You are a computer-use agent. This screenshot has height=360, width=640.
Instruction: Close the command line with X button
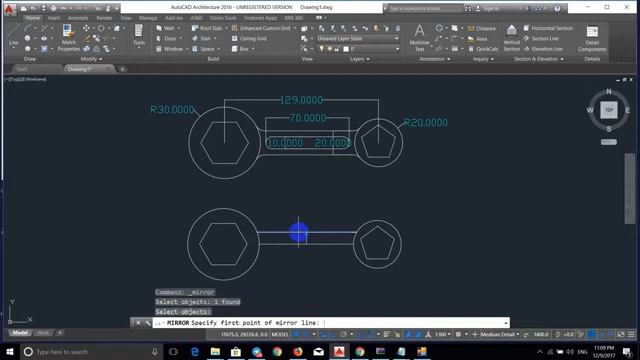[x=138, y=322]
